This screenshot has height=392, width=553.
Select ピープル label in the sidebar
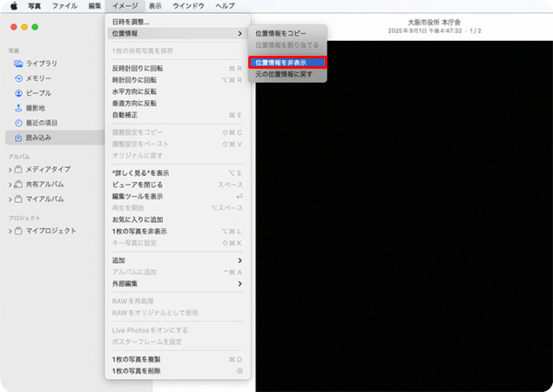click(x=39, y=93)
